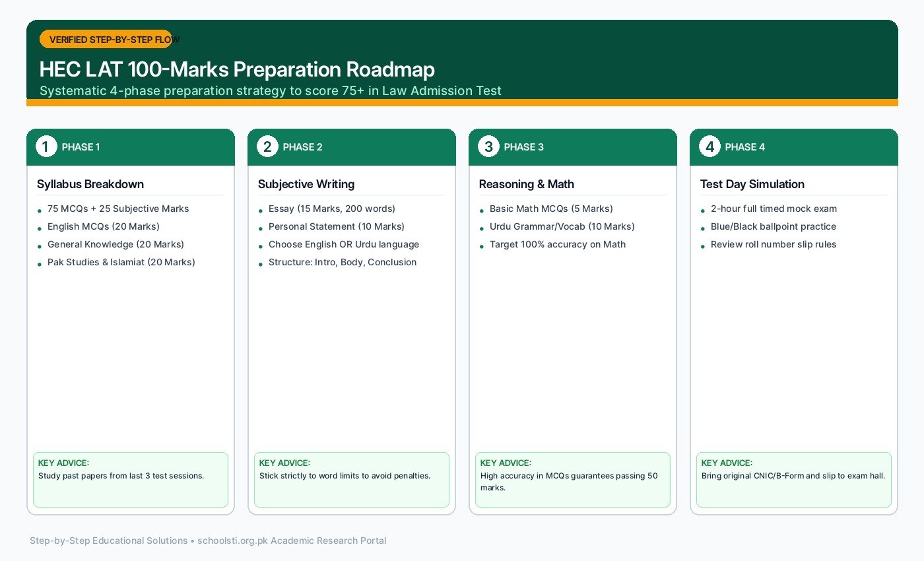Click 'Choose English OR Urdu language' bullet

344,244
